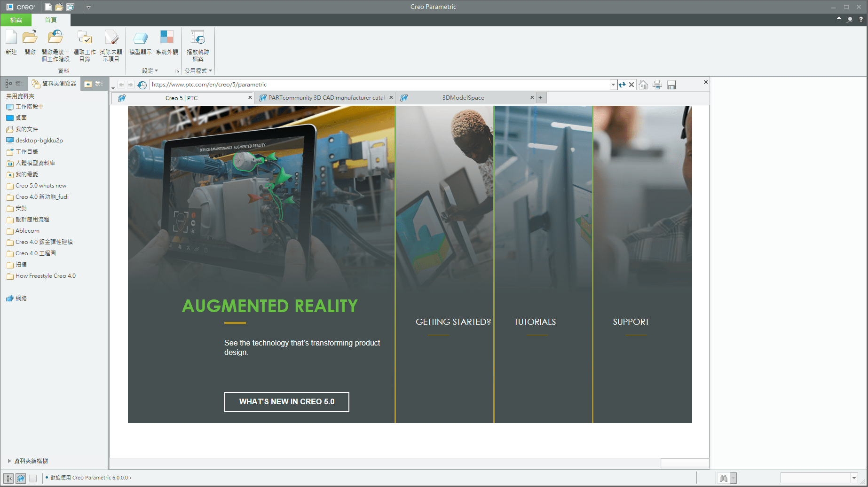Screen dimensions: 868x487
Task: Expand the 資料夾結構樹 folder tree
Action: (x=9, y=461)
